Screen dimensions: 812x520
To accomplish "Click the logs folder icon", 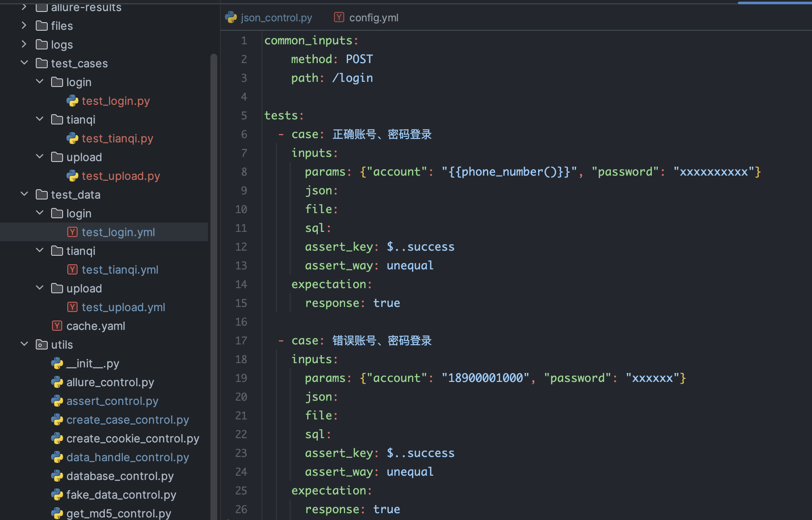I will (x=42, y=44).
